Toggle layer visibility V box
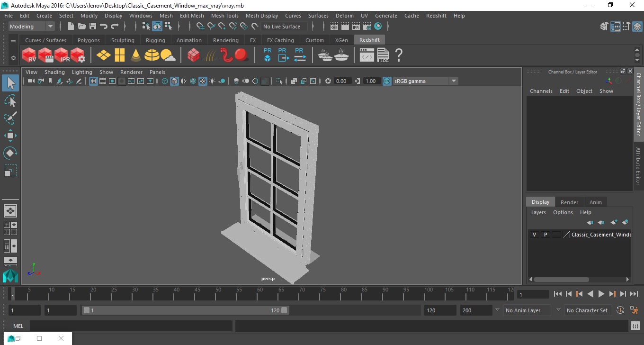Image resolution: width=644 pixels, height=345 pixels. click(535, 235)
